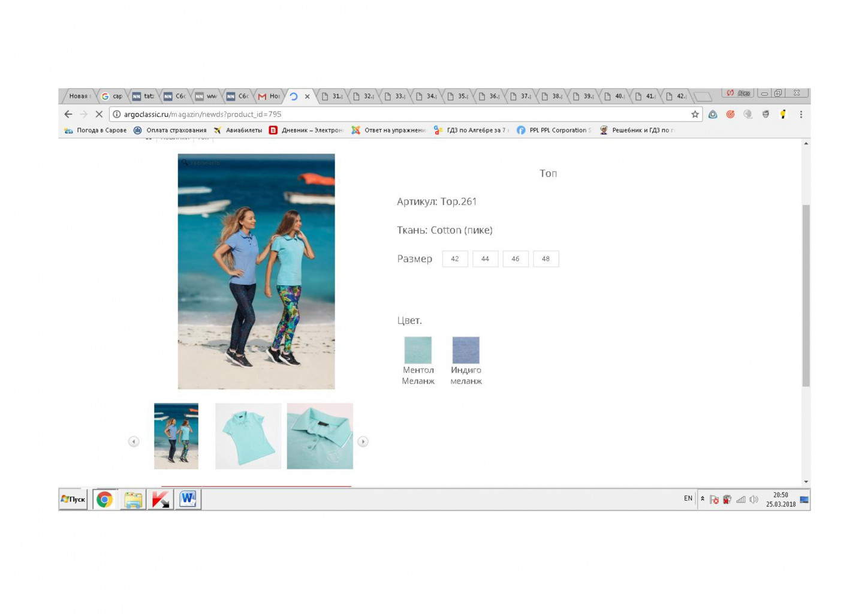The height and width of the screenshot is (614, 868).
Task: Select the beach photo thumbnail
Action: tap(176, 436)
